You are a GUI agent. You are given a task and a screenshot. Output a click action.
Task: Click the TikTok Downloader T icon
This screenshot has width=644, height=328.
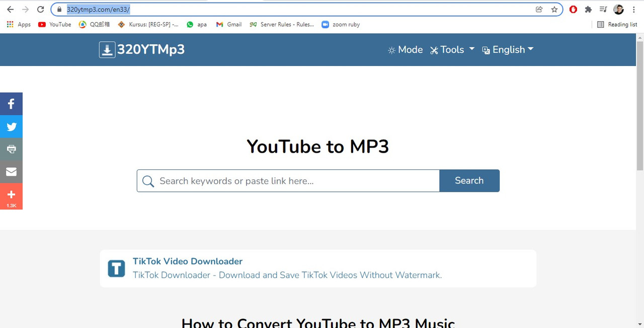point(116,269)
